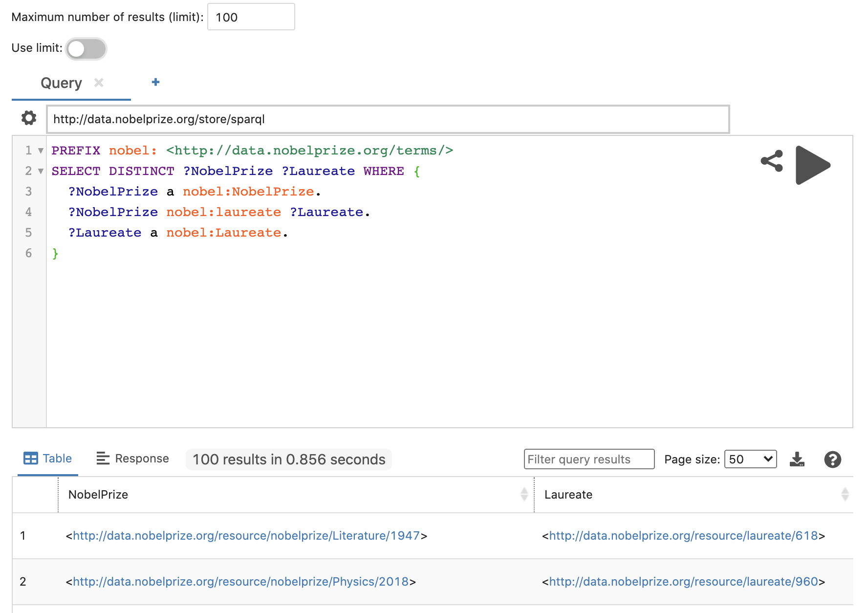Share the query using the share icon
Image resolution: width=868 pixels, height=613 pixels.
tap(772, 161)
